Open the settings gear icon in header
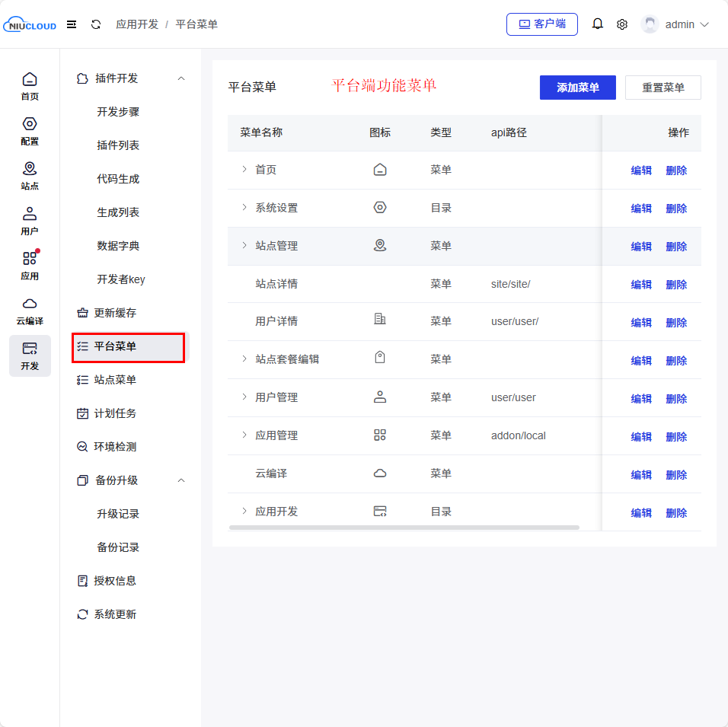Screen dimensions: 728x727 pos(622,24)
